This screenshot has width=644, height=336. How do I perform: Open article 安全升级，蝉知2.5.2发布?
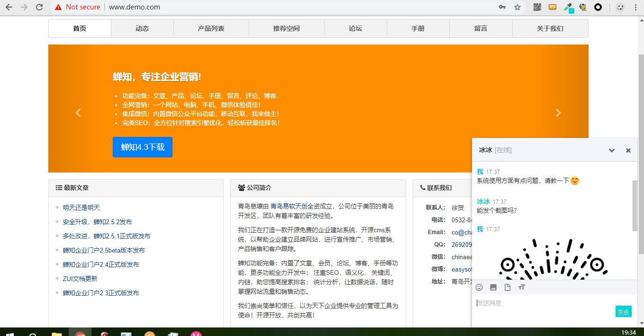[97, 222]
